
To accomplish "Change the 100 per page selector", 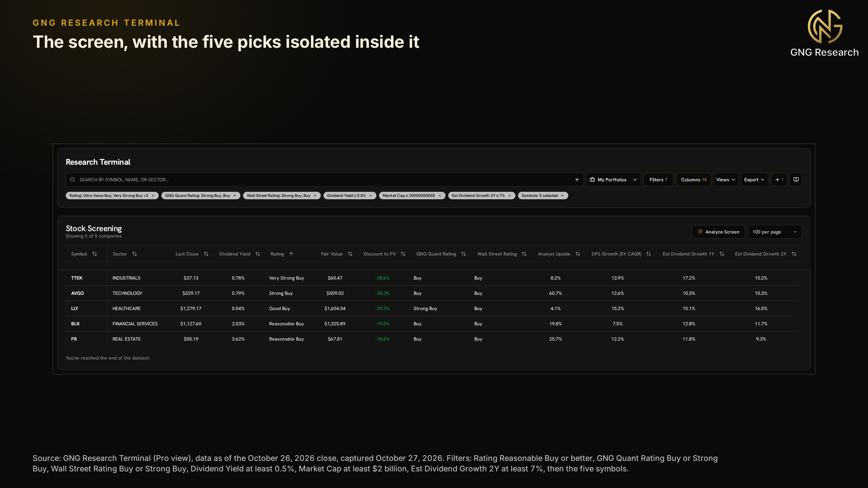I will (x=775, y=232).
